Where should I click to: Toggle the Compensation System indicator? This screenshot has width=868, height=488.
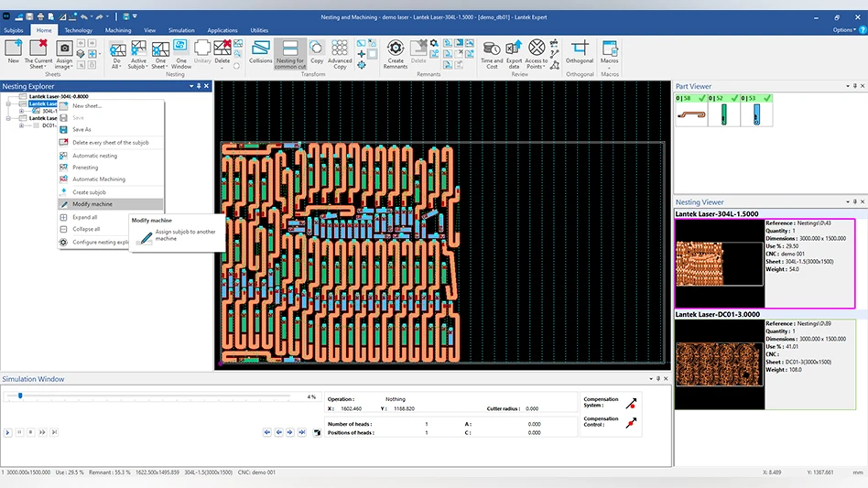coord(631,402)
